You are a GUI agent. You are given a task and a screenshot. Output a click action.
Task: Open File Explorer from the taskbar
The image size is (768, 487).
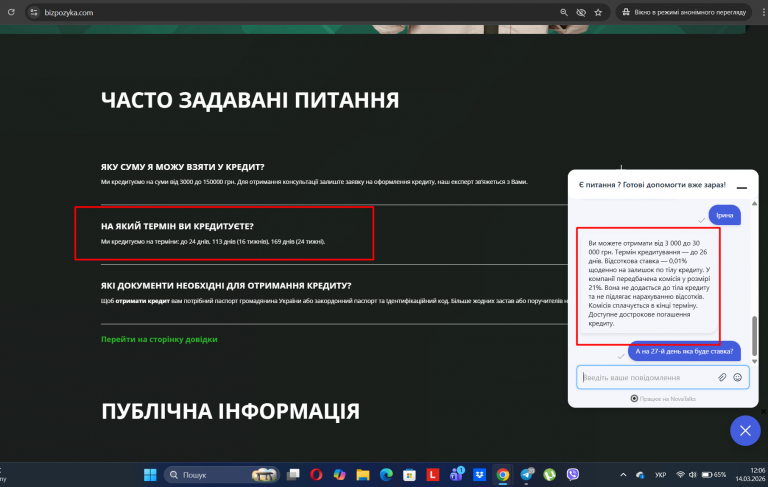pyautogui.click(x=362, y=475)
